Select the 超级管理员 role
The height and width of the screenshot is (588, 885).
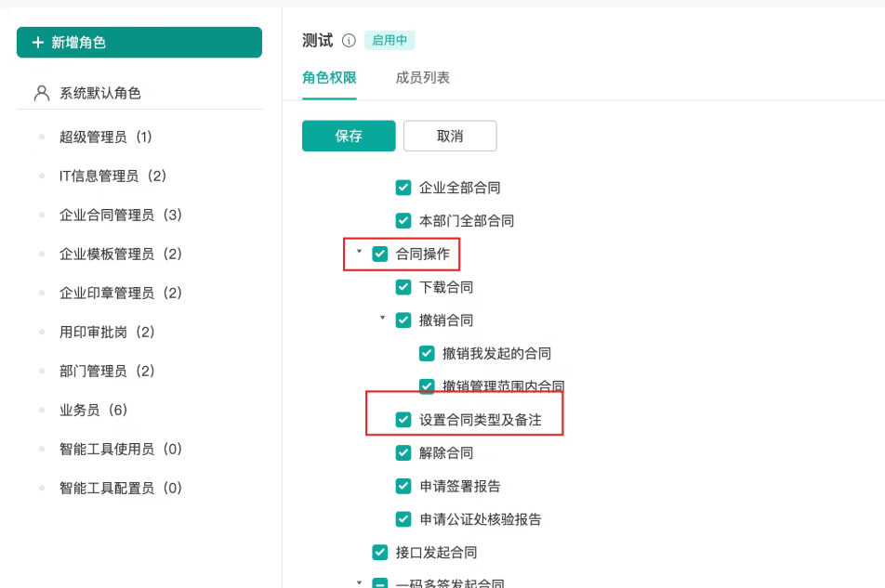click(106, 137)
